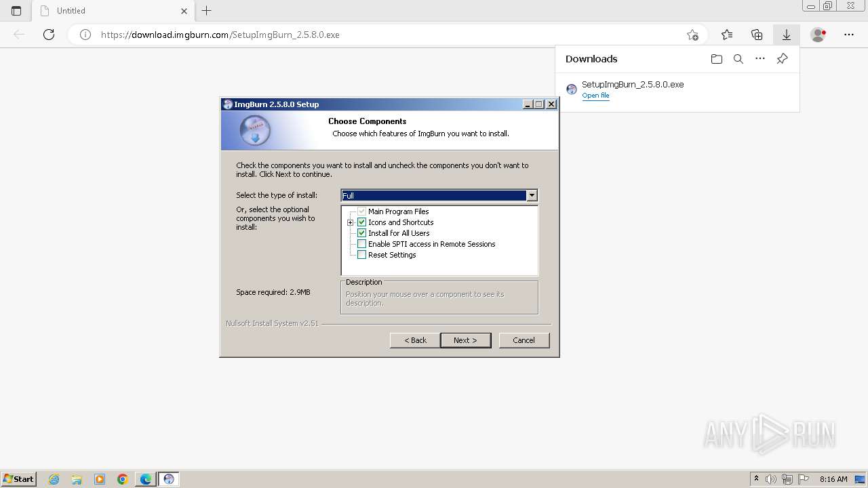Uncheck Install for All Users
This screenshot has height=488, width=868.
[x=361, y=233]
